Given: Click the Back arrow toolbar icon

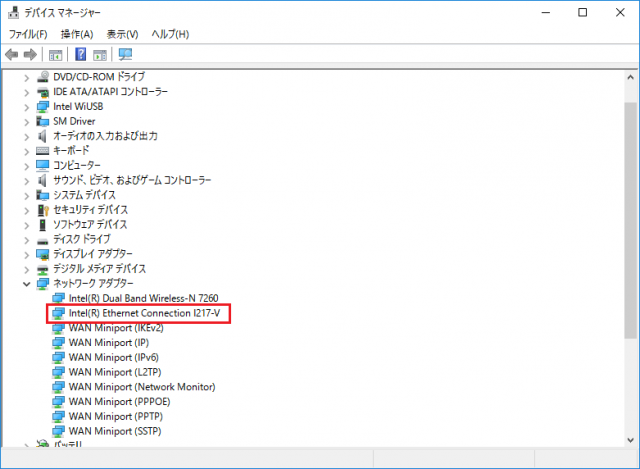Looking at the screenshot, I should (x=13, y=54).
